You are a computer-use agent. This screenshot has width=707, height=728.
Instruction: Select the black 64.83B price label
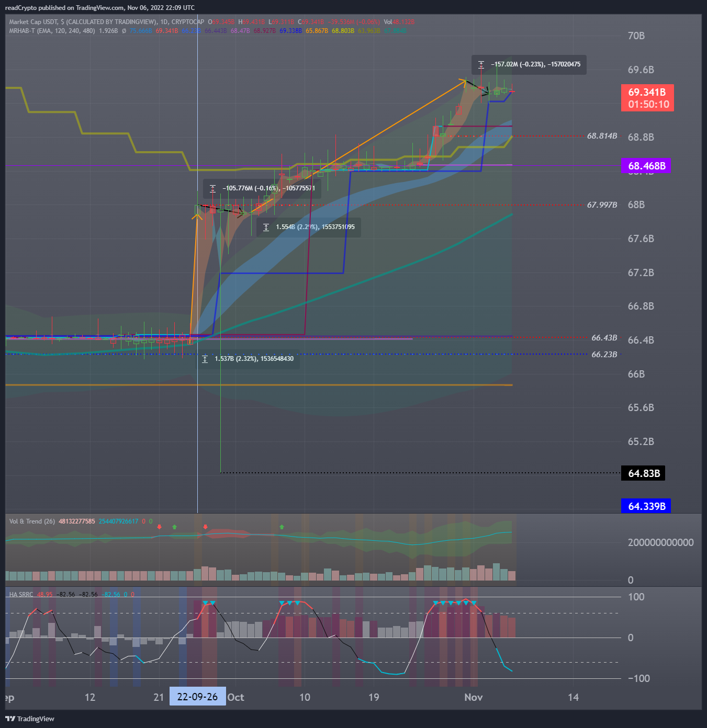click(644, 473)
